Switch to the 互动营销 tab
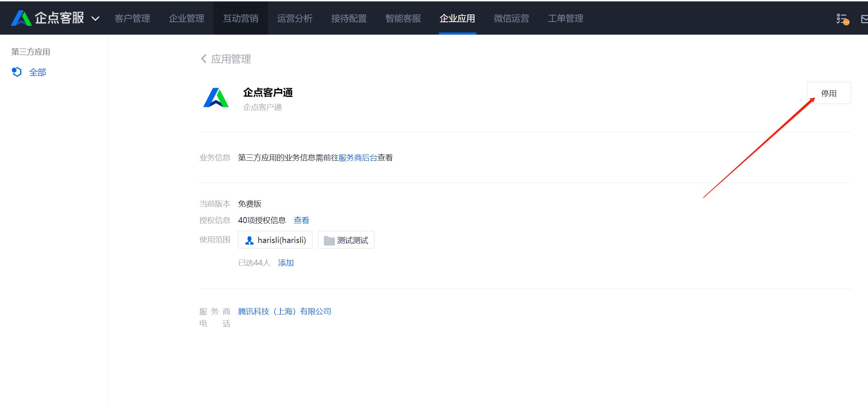This screenshot has width=868, height=407. point(241,18)
